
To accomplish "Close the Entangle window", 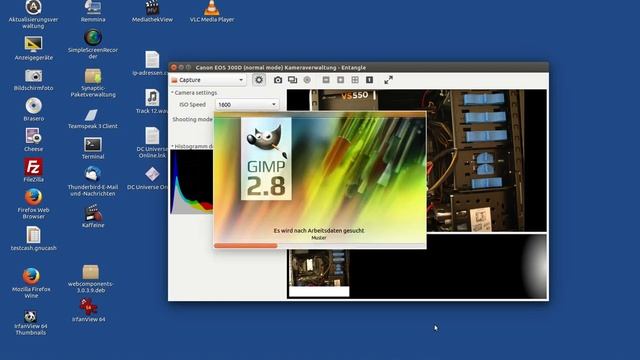I will [174, 67].
